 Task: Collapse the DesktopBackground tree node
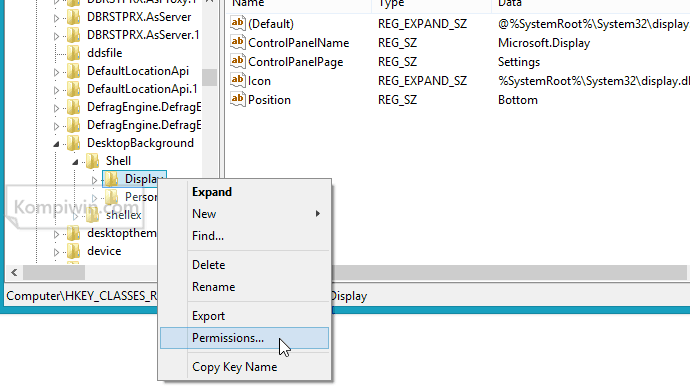pyautogui.click(x=56, y=144)
